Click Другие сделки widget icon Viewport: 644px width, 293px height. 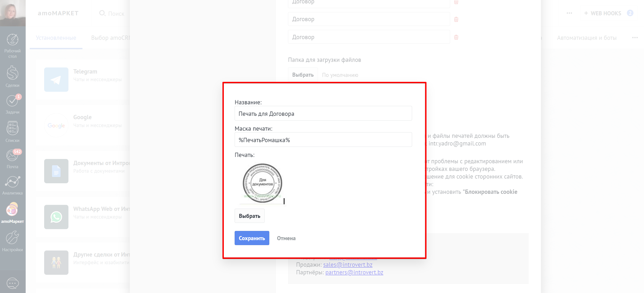[x=56, y=263]
